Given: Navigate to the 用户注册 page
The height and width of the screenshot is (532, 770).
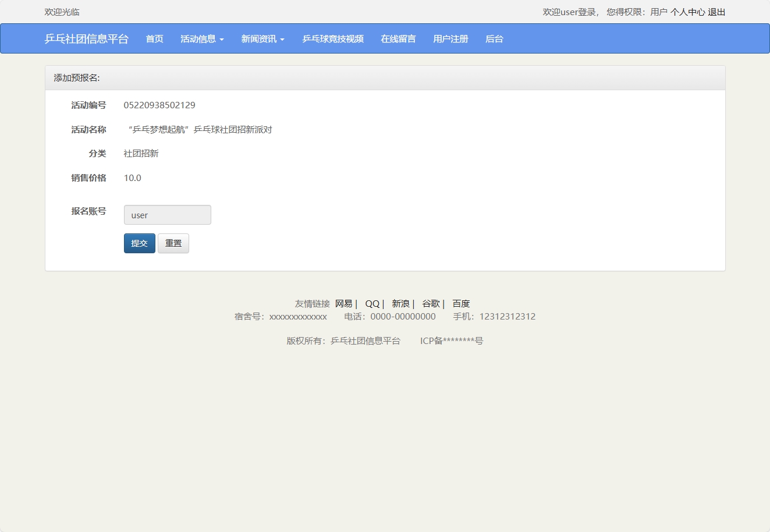Looking at the screenshot, I should [450, 38].
